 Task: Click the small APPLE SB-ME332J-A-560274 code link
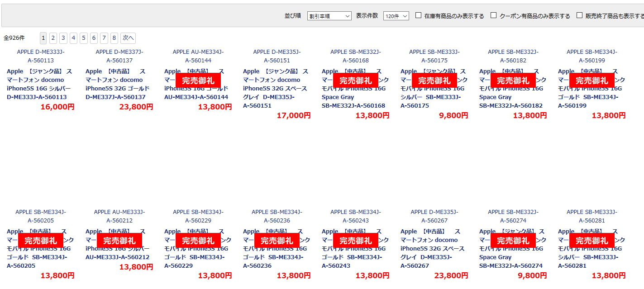click(513, 216)
